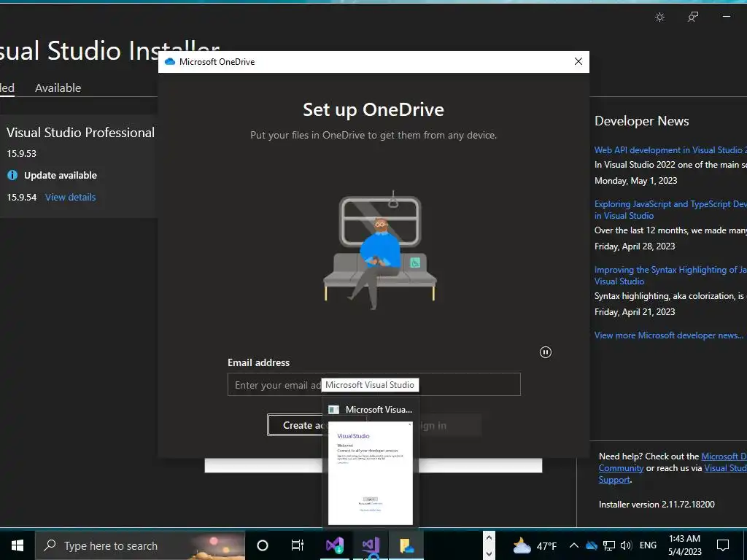
Task: Open Improving the Syntax Highlighting news link
Action: pyautogui.click(x=670, y=275)
